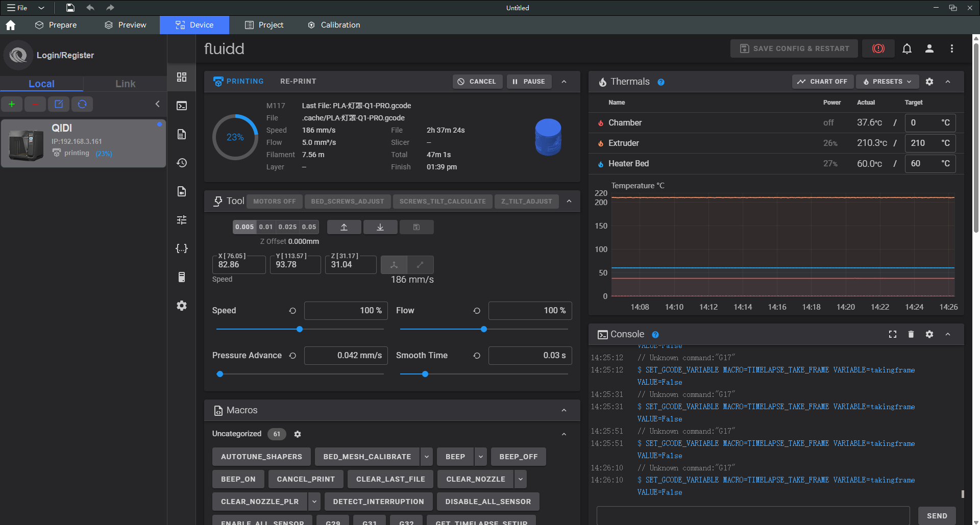The width and height of the screenshot is (980, 525).
Task: Collapse the Macros panel
Action: 563,410
